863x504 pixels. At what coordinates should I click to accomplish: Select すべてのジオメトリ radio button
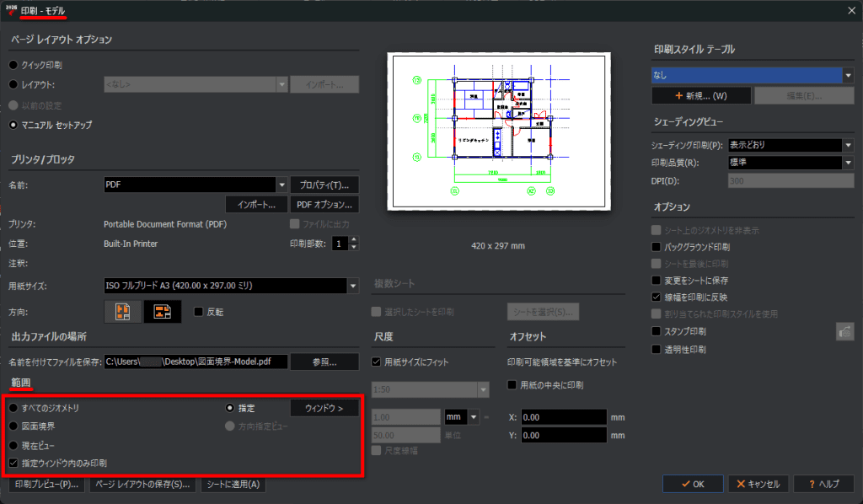(13, 408)
